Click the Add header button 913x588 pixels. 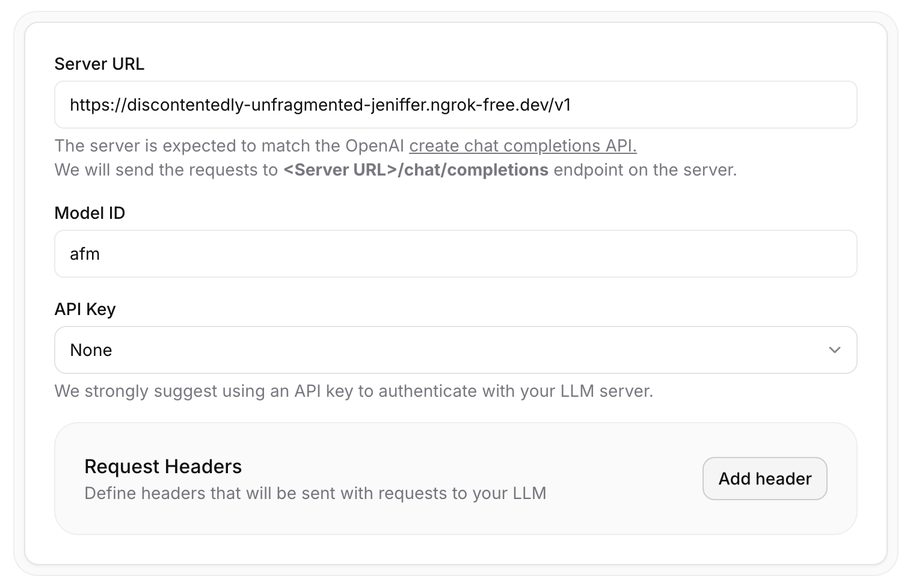click(764, 479)
